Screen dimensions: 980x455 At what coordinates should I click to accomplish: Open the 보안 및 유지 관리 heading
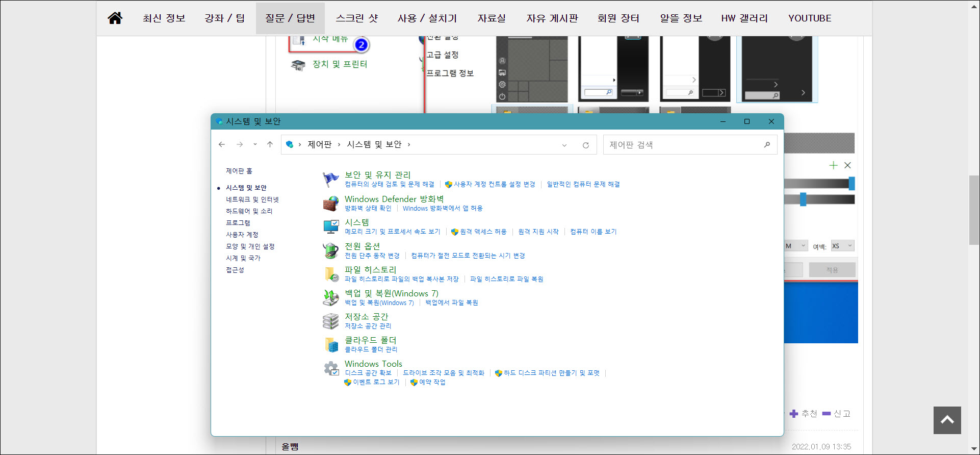tap(377, 175)
